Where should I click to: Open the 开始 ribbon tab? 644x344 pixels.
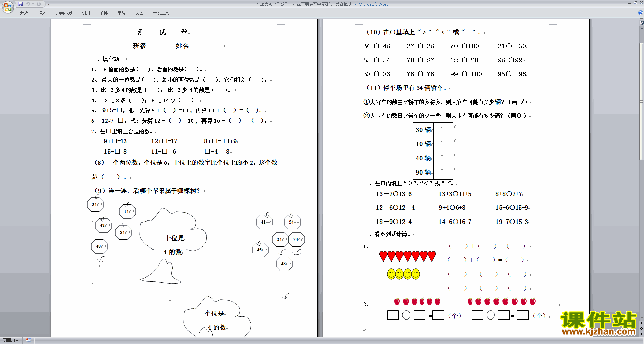[x=24, y=13]
